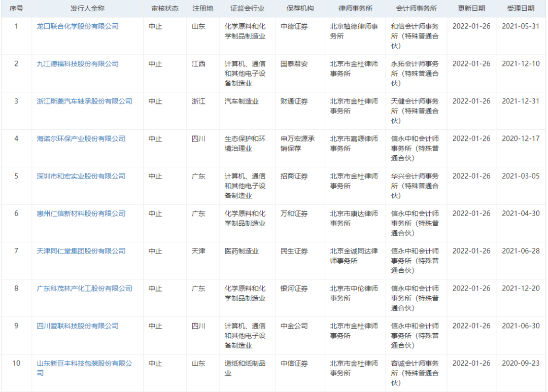Image resolution: width=548 pixels, height=392 pixels.
Task: Select acceptance date 2020-09-23
Action: (521, 363)
